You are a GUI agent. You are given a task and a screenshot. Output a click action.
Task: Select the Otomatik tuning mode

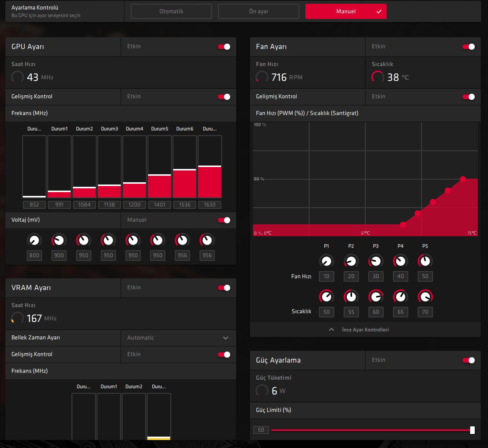click(171, 11)
